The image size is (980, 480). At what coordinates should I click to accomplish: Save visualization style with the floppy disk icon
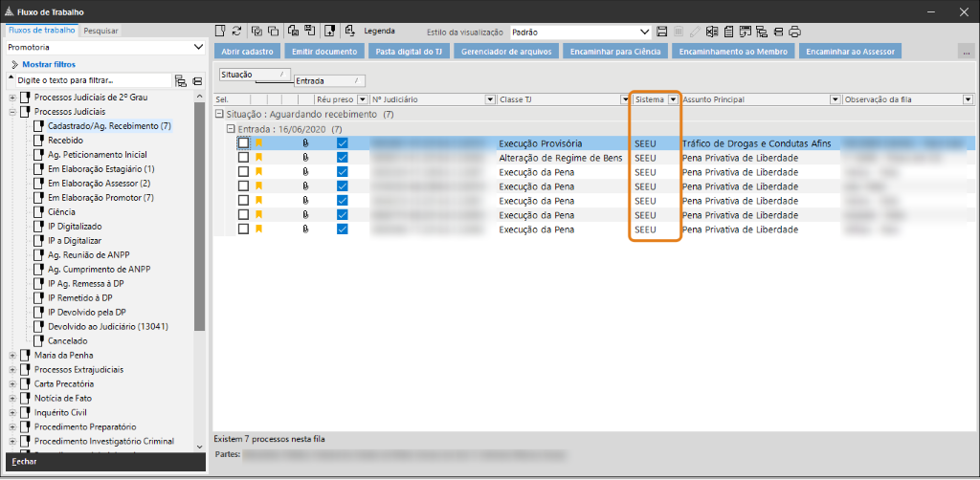[662, 32]
